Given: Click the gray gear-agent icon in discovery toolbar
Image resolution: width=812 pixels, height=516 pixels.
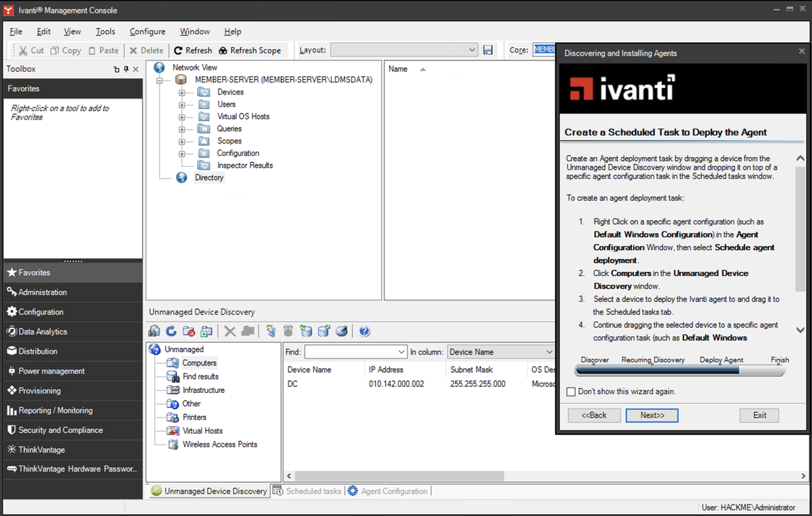Looking at the screenshot, I should tap(288, 331).
